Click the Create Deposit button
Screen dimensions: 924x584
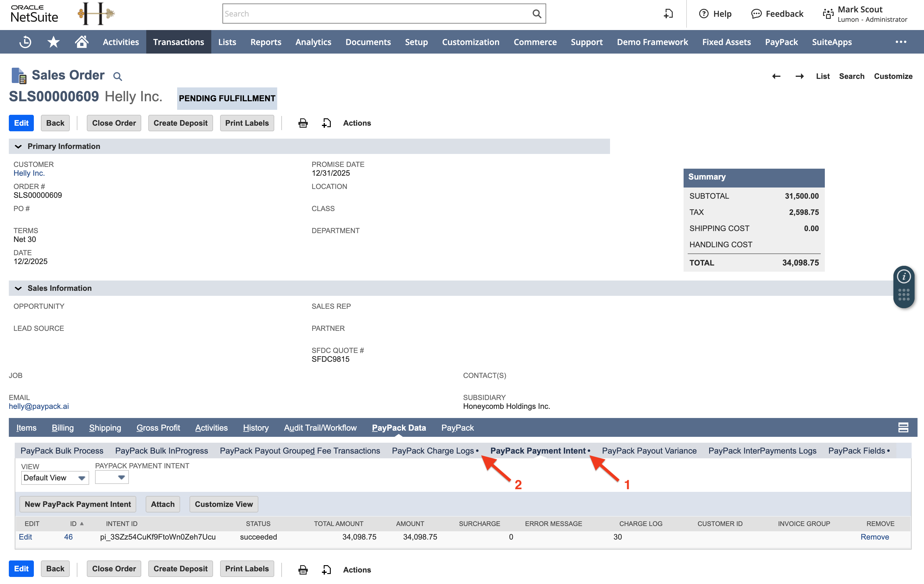(x=180, y=123)
